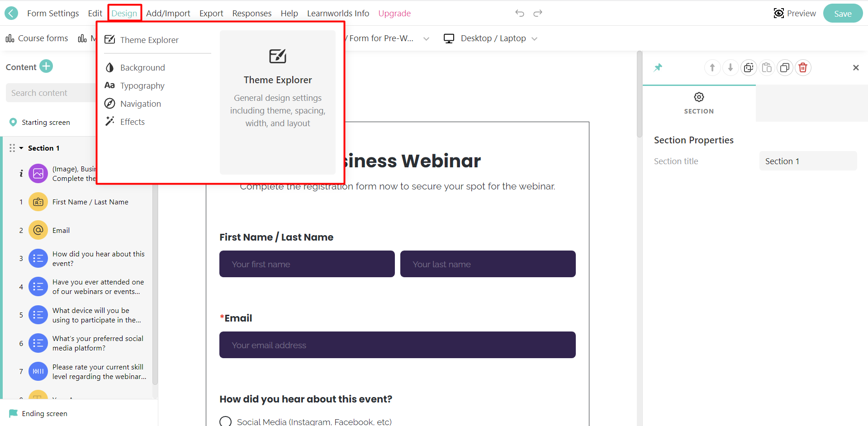Open the Upgrade link
Viewport: 868px width, 426px height.
point(394,13)
